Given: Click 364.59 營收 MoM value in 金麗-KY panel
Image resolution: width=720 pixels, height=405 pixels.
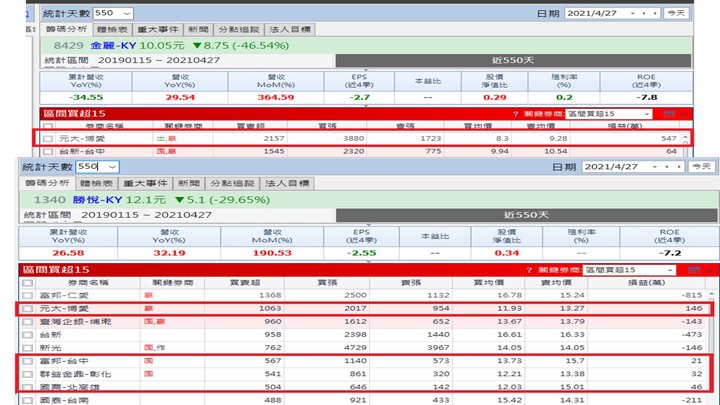Looking at the screenshot, I should tap(276, 97).
